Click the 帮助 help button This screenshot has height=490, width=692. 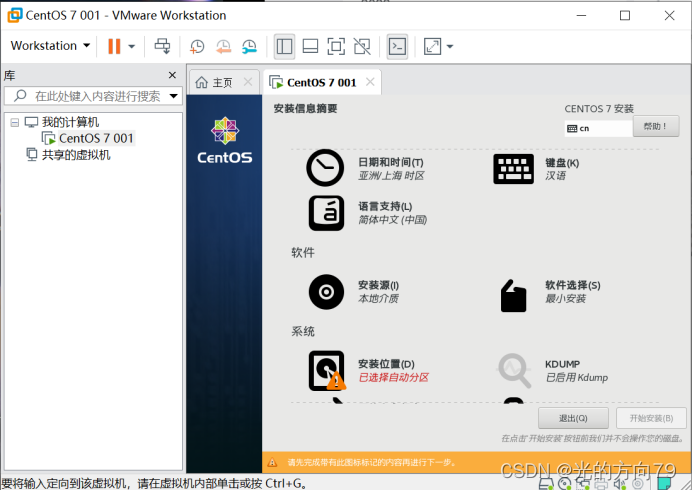pos(656,126)
